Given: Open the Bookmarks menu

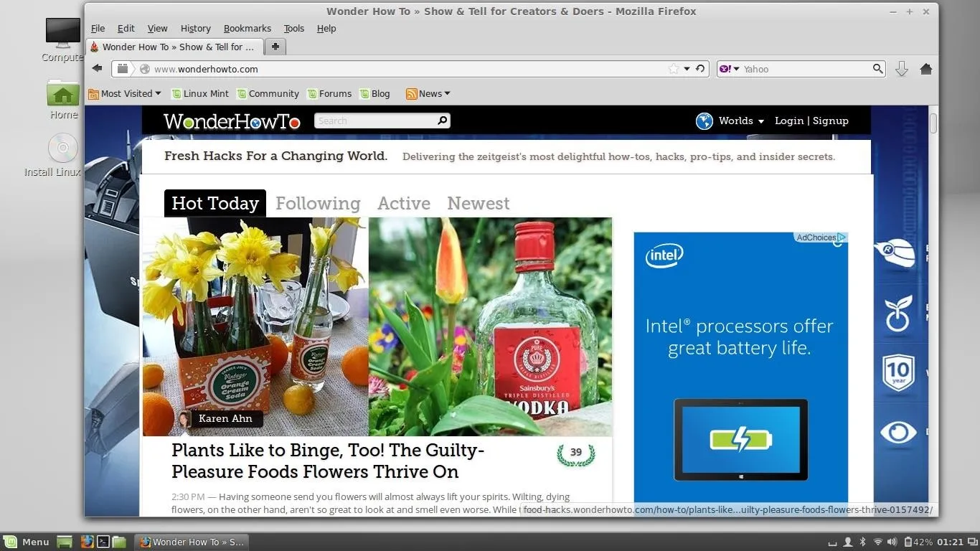Looking at the screenshot, I should coord(247,29).
